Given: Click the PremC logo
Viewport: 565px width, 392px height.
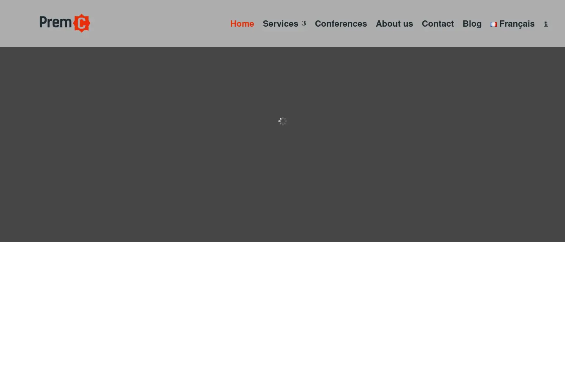Looking at the screenshot, I should pyautogui.click(x=65, y=23).
